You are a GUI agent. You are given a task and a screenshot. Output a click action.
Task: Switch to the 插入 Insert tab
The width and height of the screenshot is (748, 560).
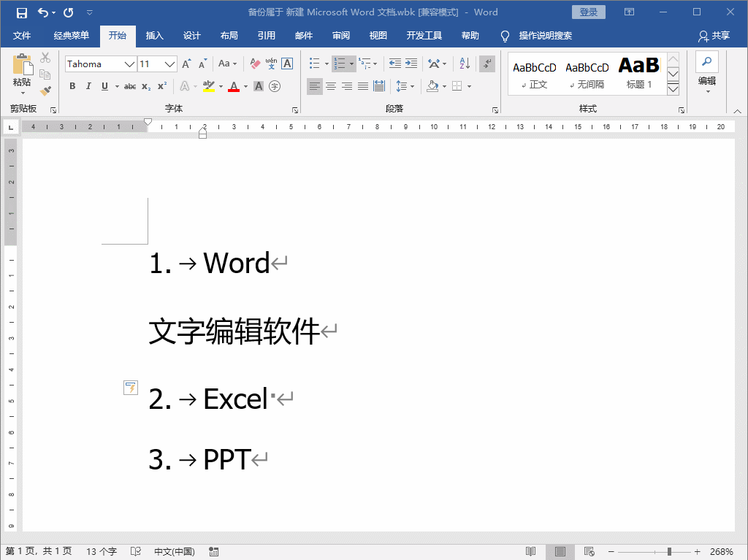pyautogui.click(x=155, y=36)
